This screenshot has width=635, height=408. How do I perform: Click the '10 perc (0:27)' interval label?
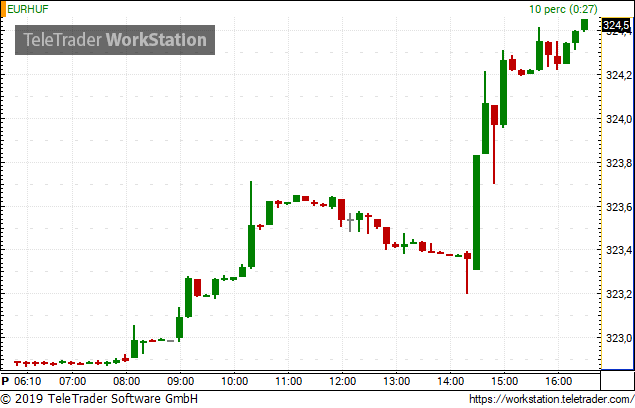tap(563, 9)
